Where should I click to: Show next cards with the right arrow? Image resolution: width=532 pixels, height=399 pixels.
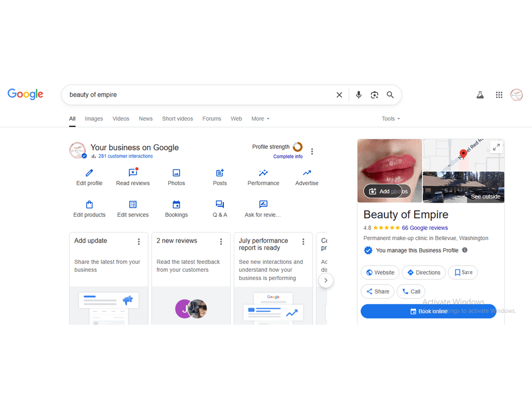[326, 280]
